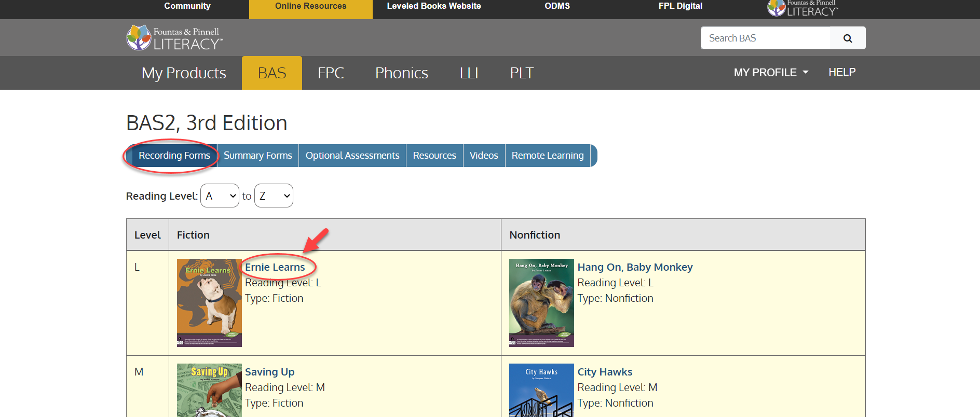Select the Remote Learning tab
The image size is (980, 417).
547,156
